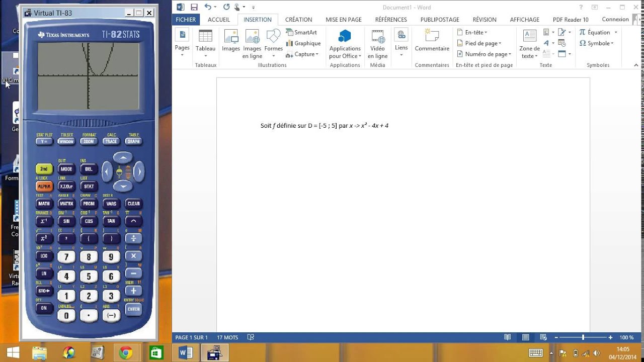644x362 pixels.
Task: Switch to web layout view icon
Action: coord(543,337)
